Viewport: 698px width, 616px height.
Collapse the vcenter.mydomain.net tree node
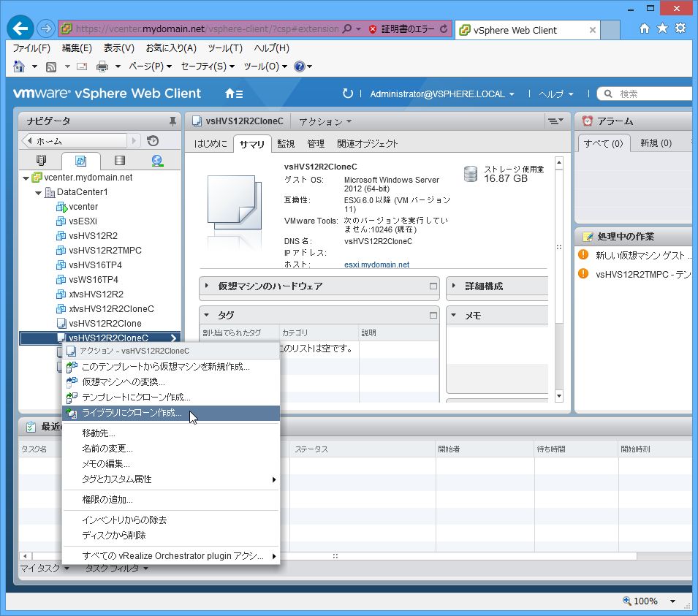coord(26,178)
